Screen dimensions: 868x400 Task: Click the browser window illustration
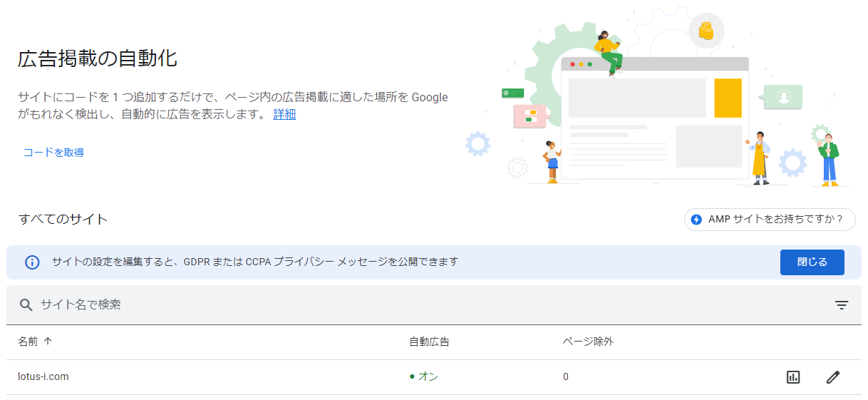pyautogui.click(x=655, y=118)
